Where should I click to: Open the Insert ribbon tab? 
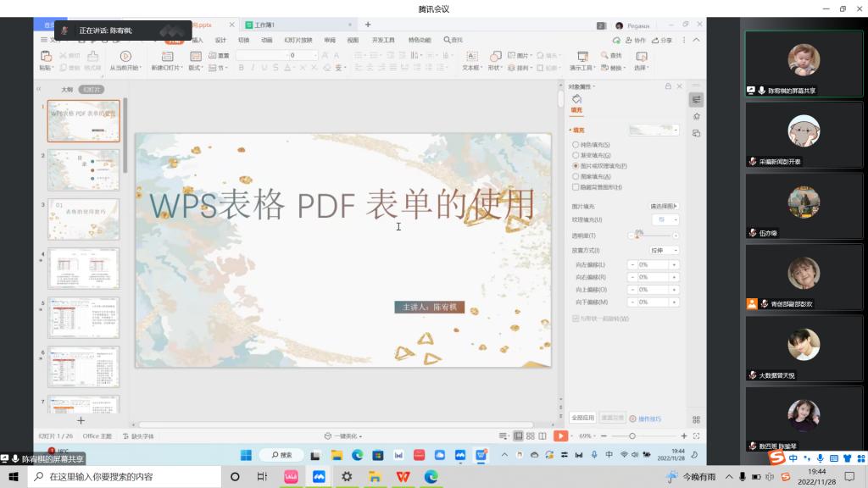[198, 40]
